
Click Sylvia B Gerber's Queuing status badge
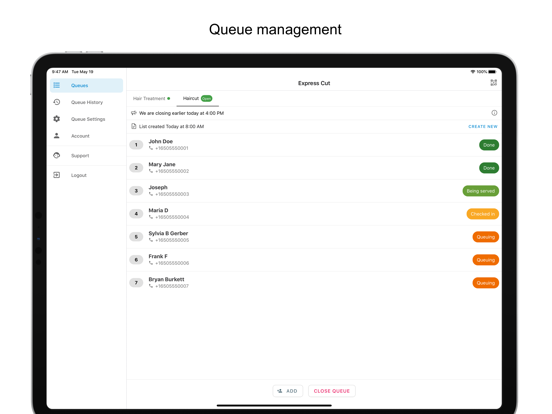coord(485,237)
